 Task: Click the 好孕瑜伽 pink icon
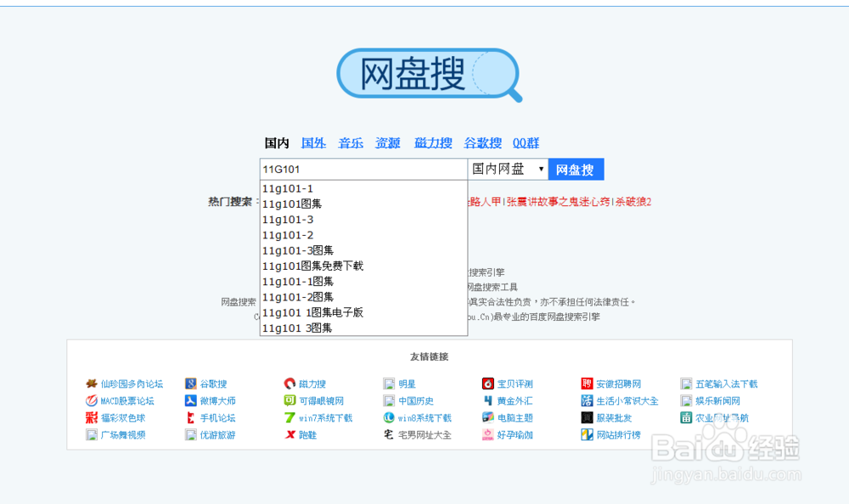pyautogui.click(x=488, y=434)
